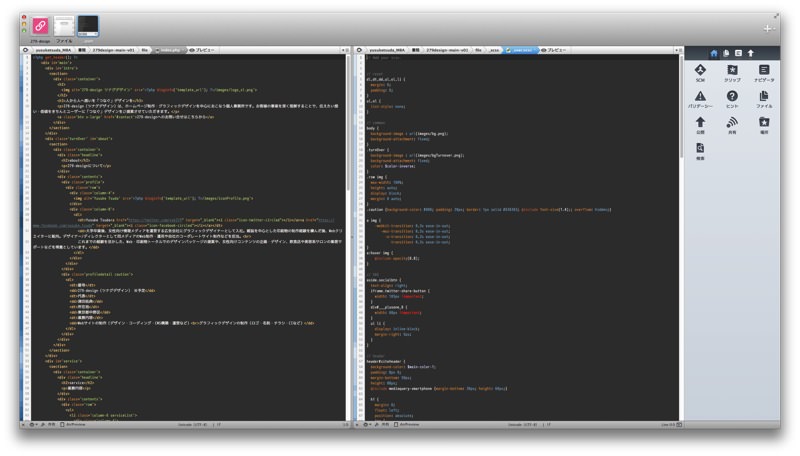800x456 pixels.
Task: Click the split options control at left pane top right
Action: 345,50
